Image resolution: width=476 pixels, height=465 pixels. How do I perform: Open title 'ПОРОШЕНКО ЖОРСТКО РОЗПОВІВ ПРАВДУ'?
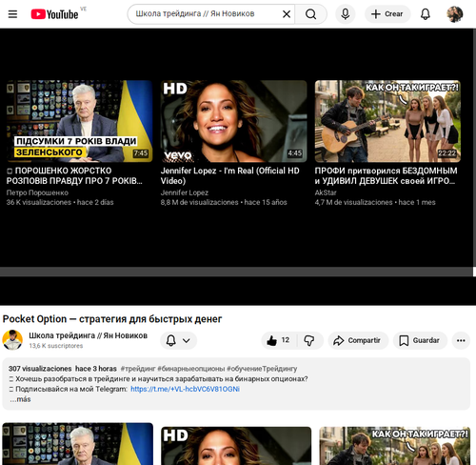74,175
